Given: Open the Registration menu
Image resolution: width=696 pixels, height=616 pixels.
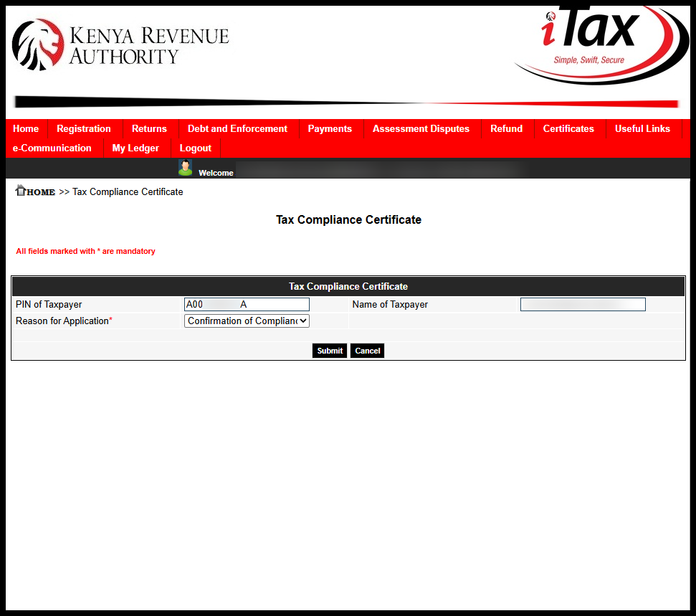Looking at the screenshot, I should (x=84, y=129).
